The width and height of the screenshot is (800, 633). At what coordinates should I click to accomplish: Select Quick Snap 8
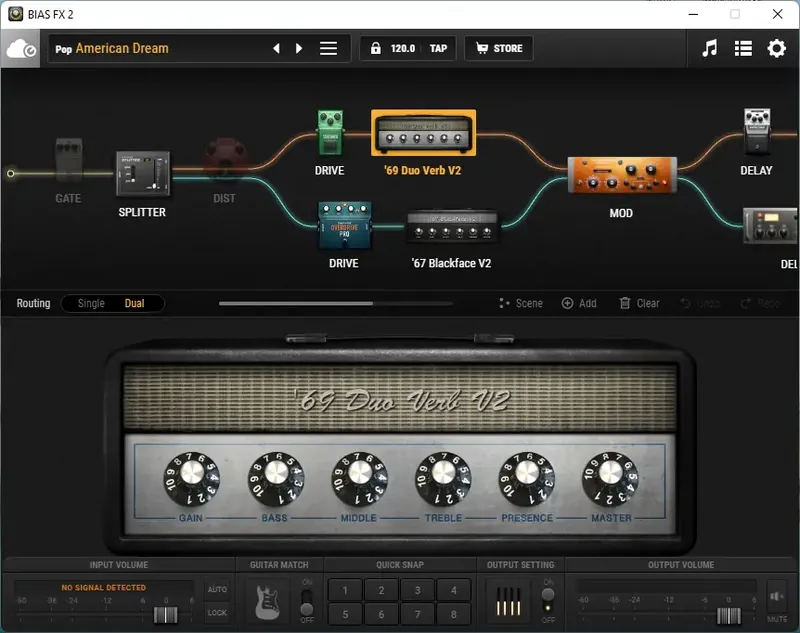coord(454,614)
